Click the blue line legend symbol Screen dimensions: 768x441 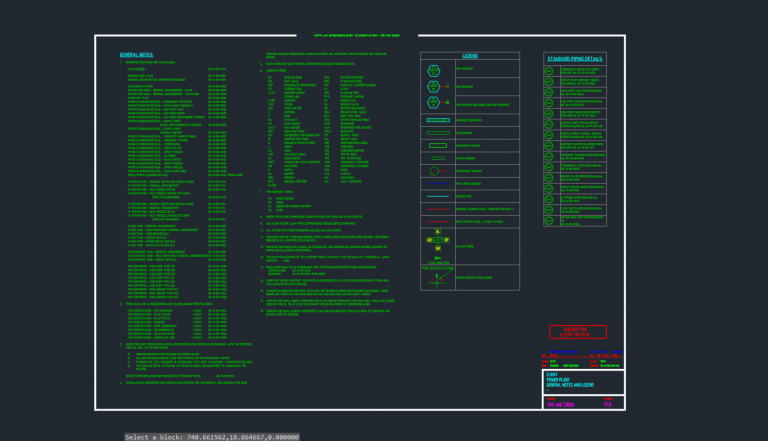click(437, 183)
